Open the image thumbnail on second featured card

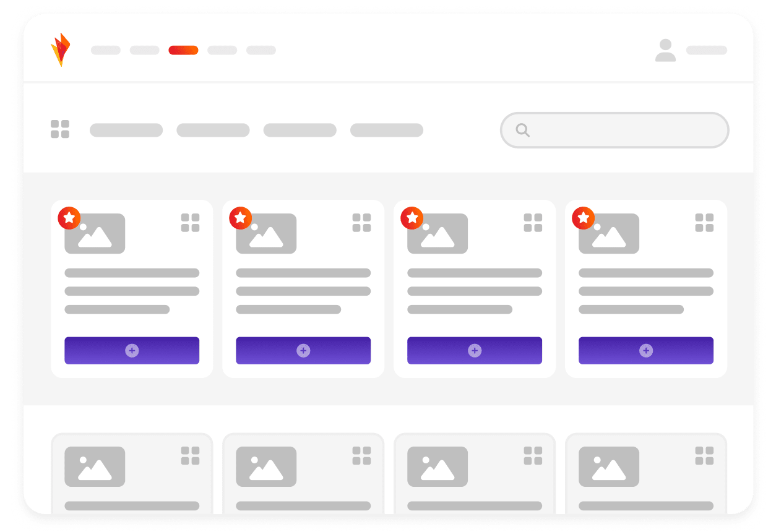[266, 234]
